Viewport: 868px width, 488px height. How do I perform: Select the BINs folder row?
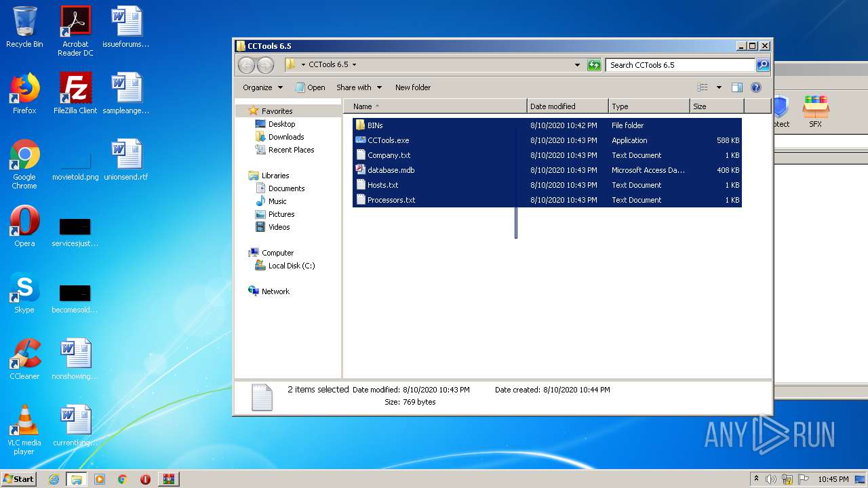pyautogui.click(x=547, y=125)
